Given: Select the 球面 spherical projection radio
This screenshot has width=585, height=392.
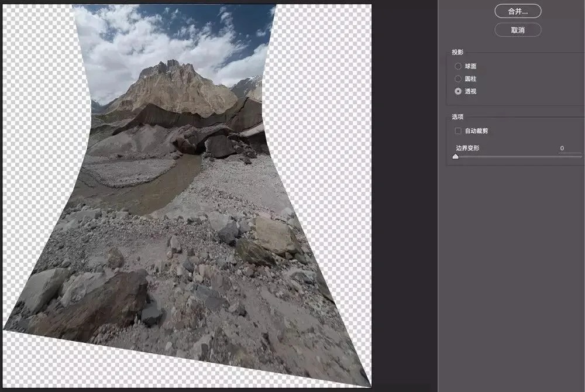Looking at the screenshot, I should [x=458, y=66].
